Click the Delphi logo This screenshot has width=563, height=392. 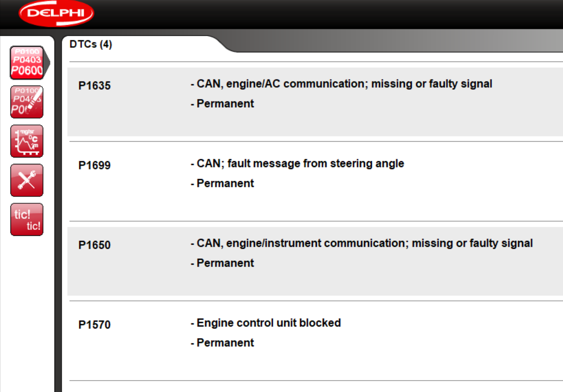tap(56, 14)
